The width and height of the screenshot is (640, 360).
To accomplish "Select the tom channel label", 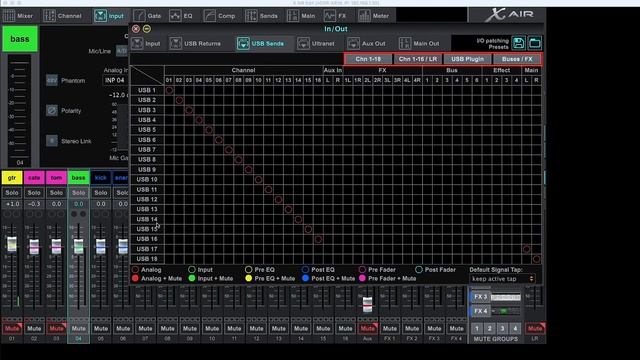I will click(56, 178).
